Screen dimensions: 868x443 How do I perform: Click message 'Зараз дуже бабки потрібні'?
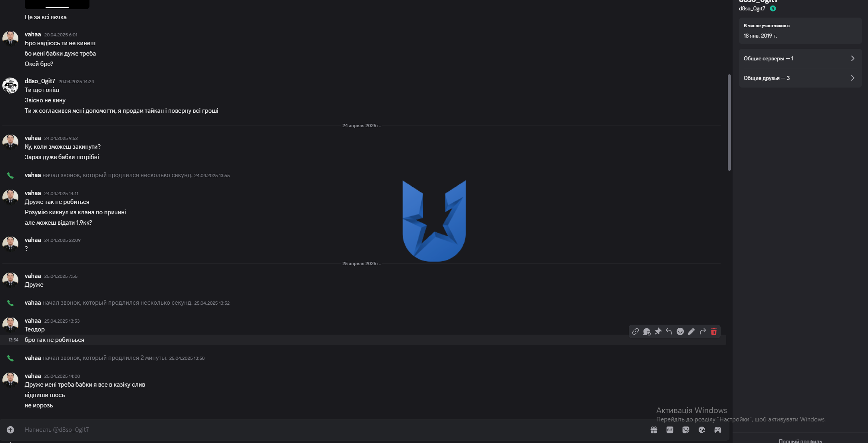pos(62,157)
